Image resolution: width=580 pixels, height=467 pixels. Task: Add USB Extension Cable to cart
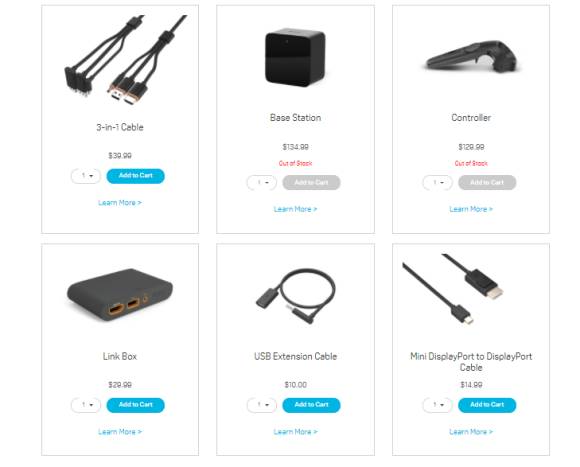tap(311, 405)
